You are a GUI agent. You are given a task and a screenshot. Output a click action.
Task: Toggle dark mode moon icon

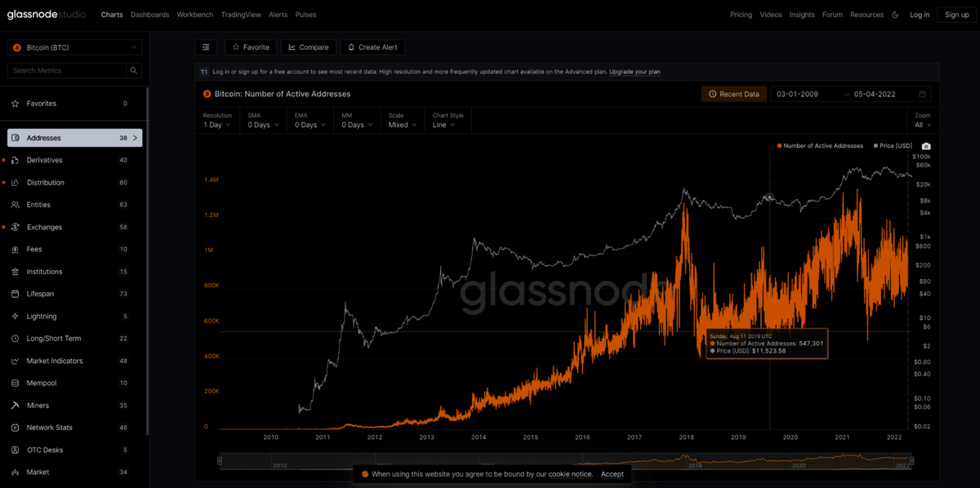896,15
